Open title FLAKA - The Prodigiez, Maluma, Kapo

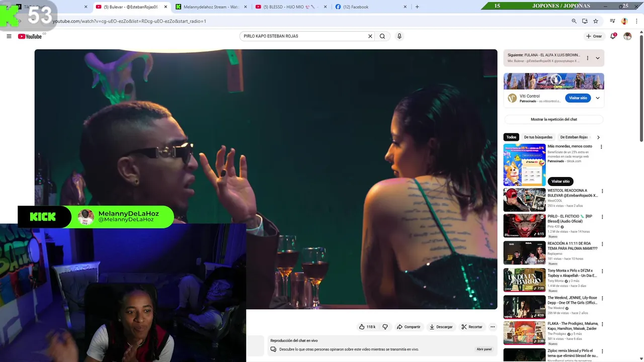point(573,326)
